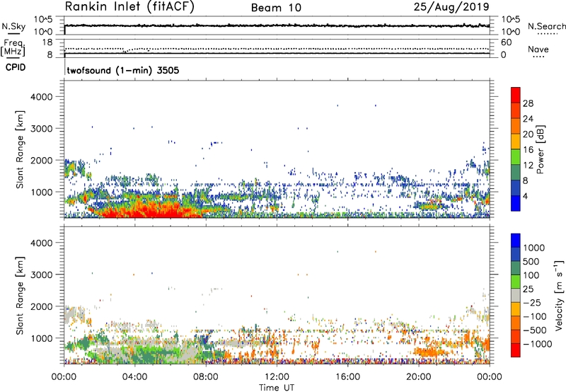Click the 'Velocity [m s-1]' colorbar title

point(559,295)
